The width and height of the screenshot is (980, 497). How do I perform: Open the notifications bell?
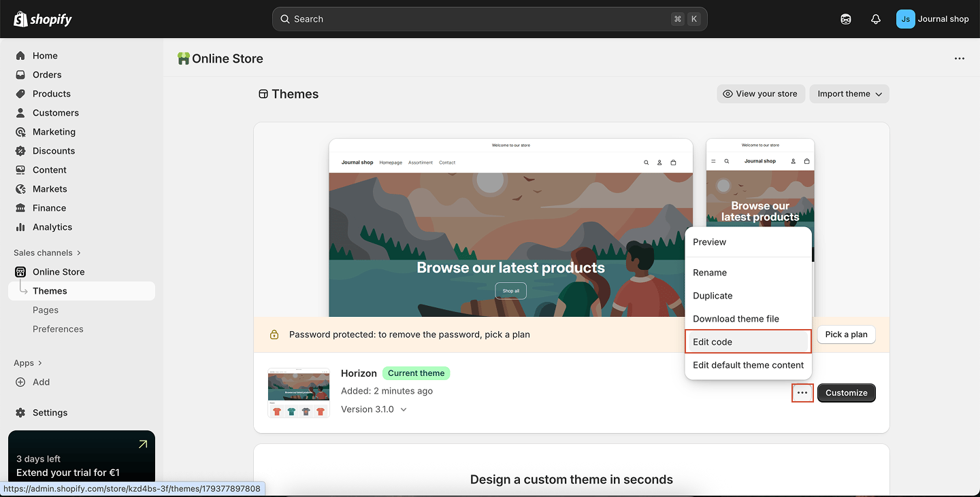pos(876,19)
